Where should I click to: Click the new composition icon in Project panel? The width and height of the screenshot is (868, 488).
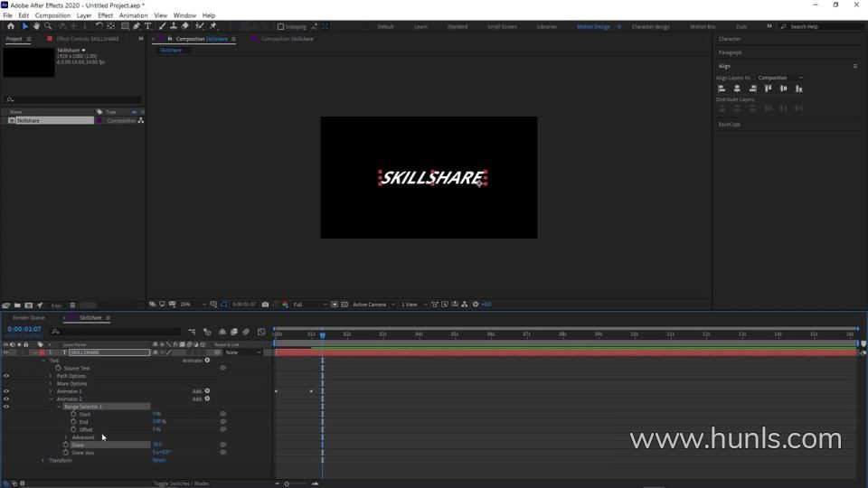[x=28, y=305]
